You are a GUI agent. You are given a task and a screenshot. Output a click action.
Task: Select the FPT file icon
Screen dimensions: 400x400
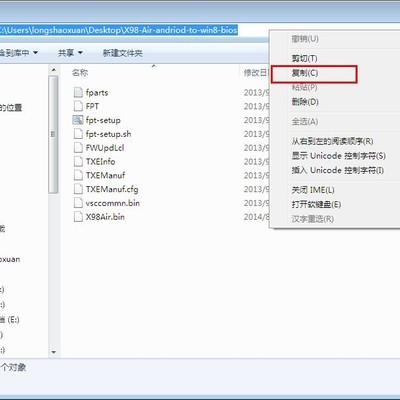pos(78,106)
